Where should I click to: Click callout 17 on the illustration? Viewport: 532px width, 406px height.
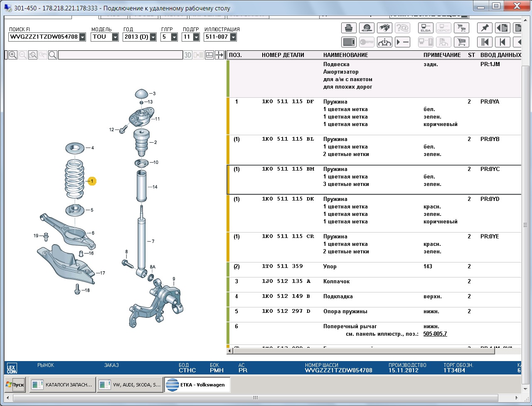click(102, 273)
